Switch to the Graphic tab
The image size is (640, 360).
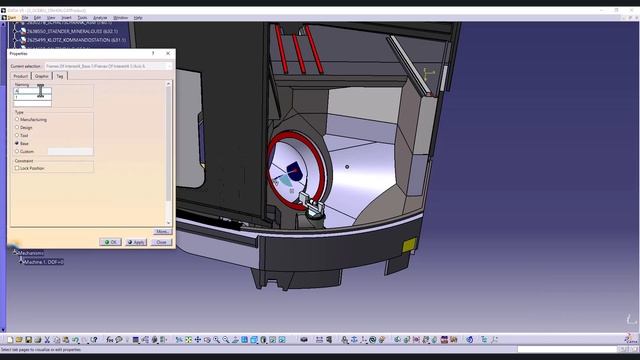pyautogui.click(x=42, y=76)
